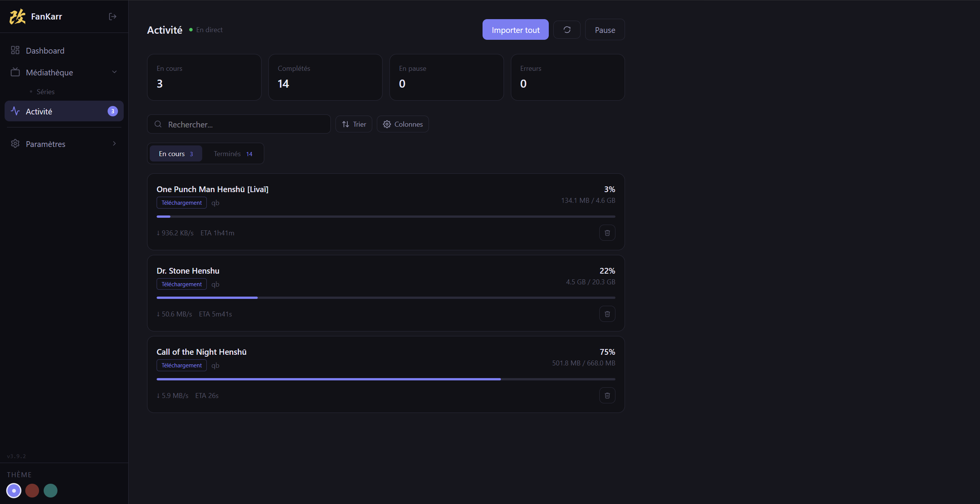Click the Dr. Stone Henshu progress bar
This screenshot has width=980, height=504.
pos(386,298)
